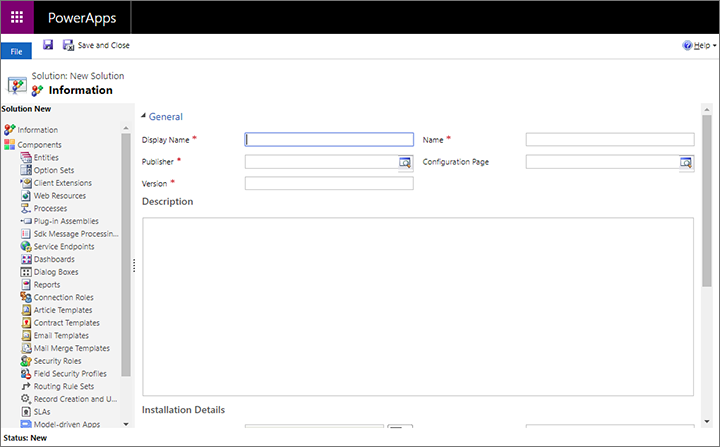
Task: Click the Mail Merge Templates icon
Action: tap(26, 348)
